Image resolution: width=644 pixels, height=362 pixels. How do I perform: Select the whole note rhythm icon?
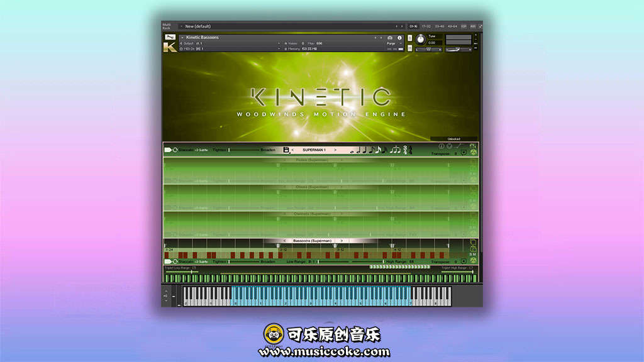point(353,151)
